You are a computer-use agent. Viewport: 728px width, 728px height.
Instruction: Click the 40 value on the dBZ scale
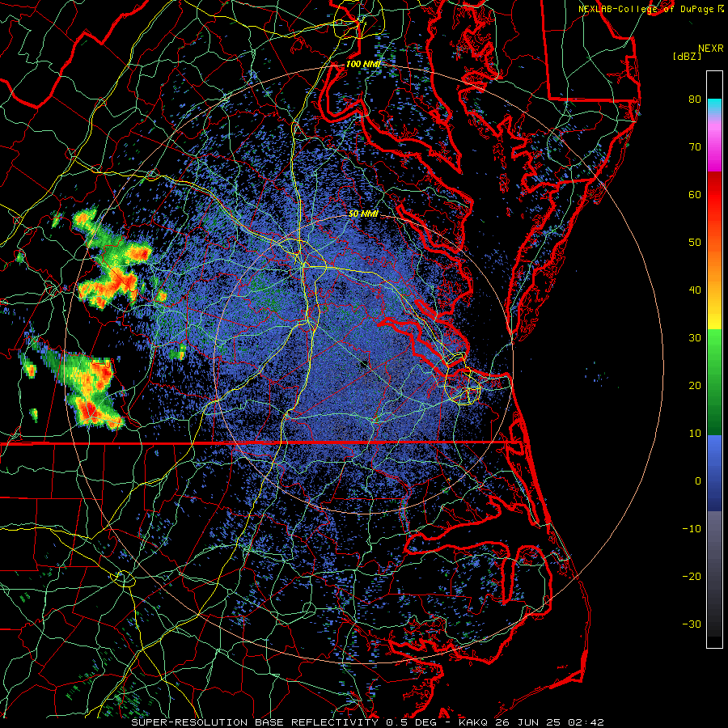[695, 290]
